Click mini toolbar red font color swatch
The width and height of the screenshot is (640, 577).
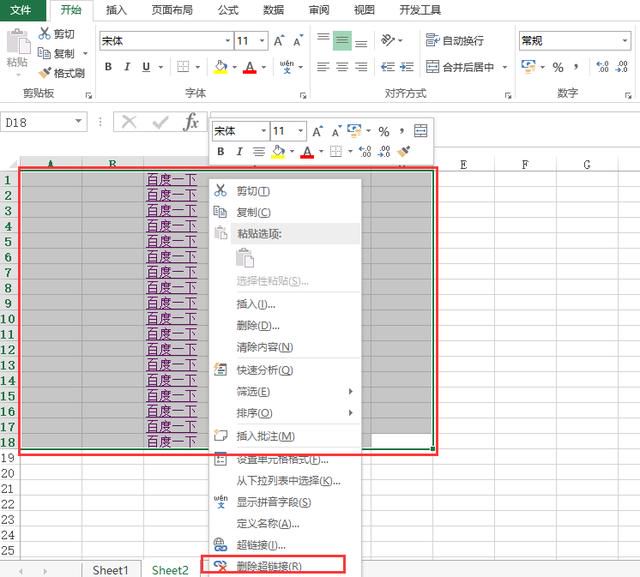pos(307,152)
